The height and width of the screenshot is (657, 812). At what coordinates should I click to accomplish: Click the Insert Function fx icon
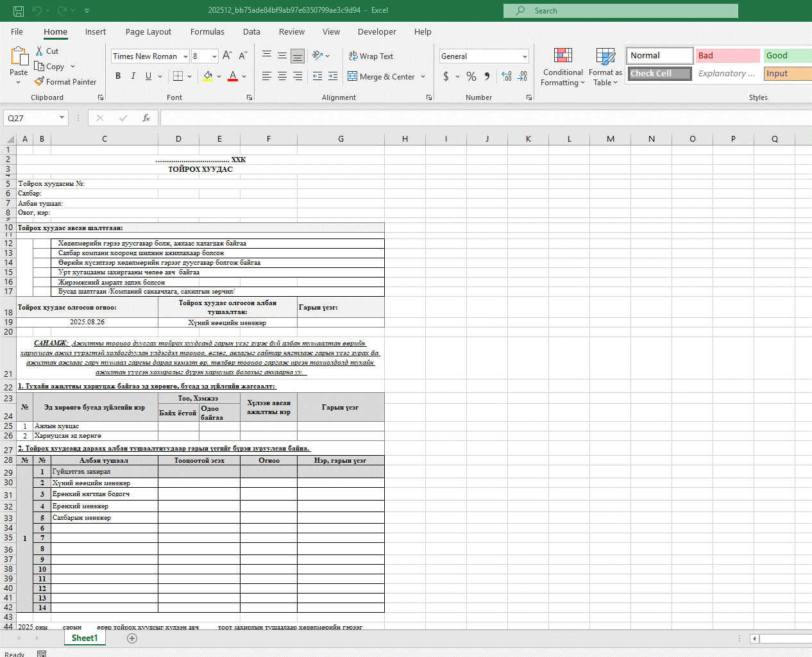pos(146,118)
